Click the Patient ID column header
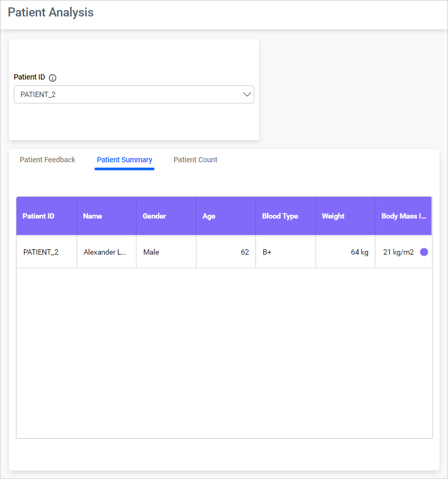448x479 pixels. point(38,216)
